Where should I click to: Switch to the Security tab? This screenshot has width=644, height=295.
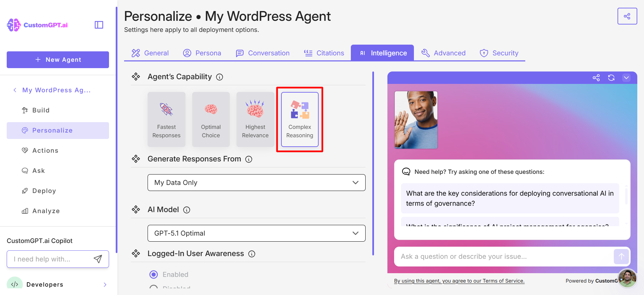tap(499, 53)
